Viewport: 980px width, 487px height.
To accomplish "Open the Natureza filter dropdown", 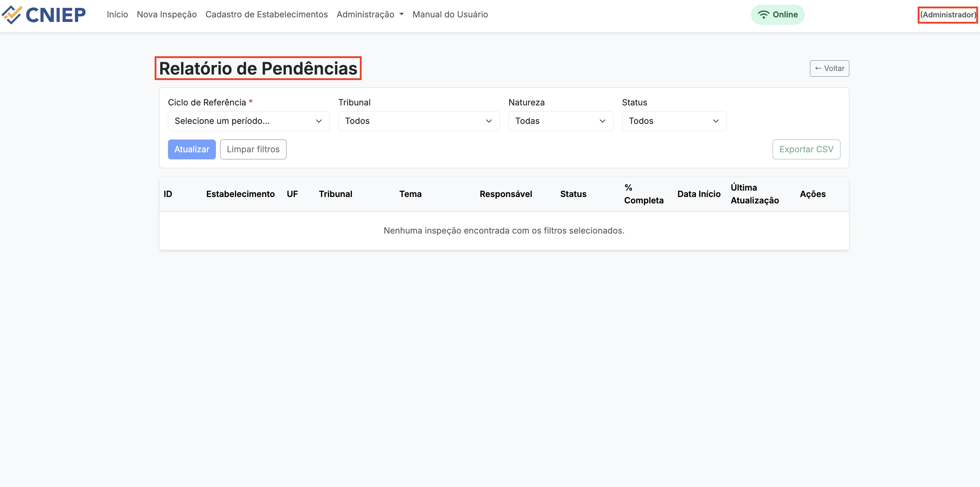I will point(560,121).
